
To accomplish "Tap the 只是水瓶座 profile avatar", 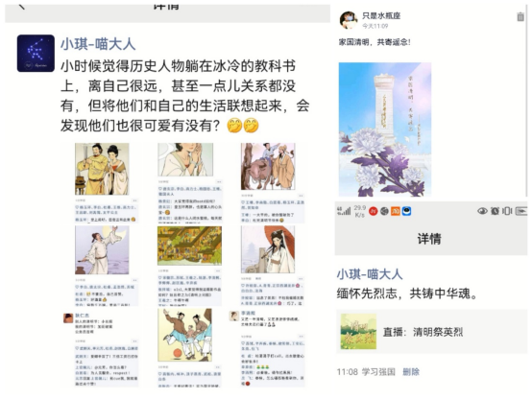I will pyautogui.click(x=349, y=20).
